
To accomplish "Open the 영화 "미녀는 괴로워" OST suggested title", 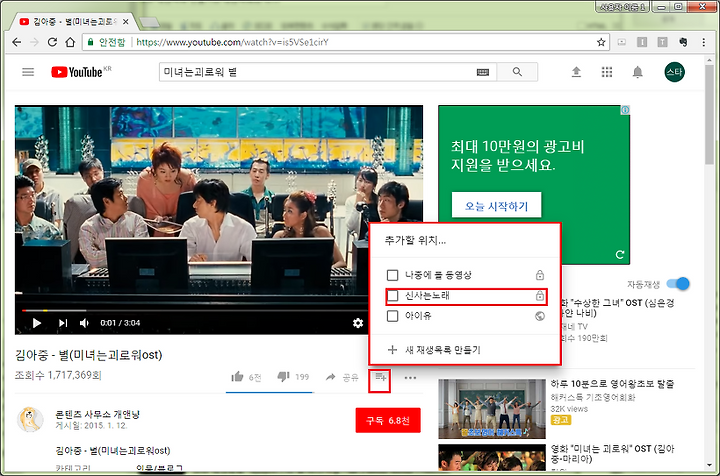I will click(x=613, y=454).
